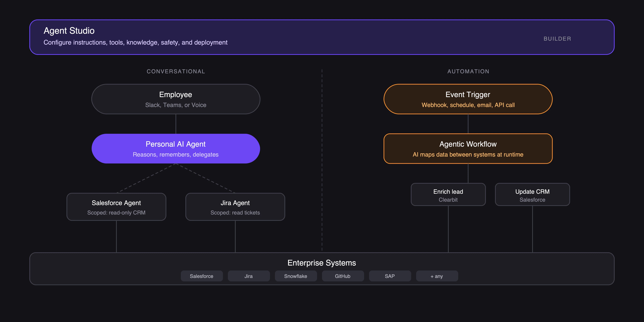The image size is (644, 322).
Task: Expand the Jira system chip
Action: [249, 276]
